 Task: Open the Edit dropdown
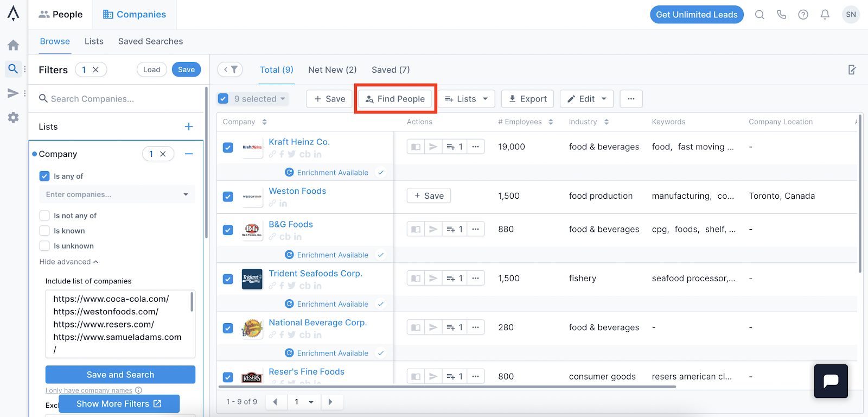pos(587,99)
